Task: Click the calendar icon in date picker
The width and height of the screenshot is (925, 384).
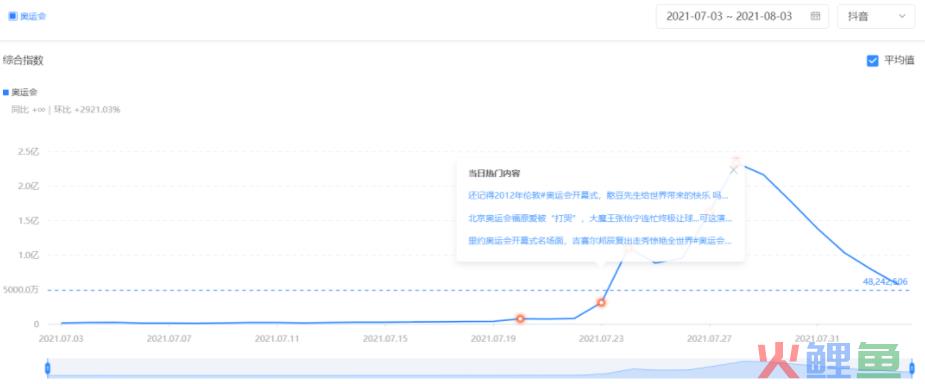Action: [x=815, y=17]
